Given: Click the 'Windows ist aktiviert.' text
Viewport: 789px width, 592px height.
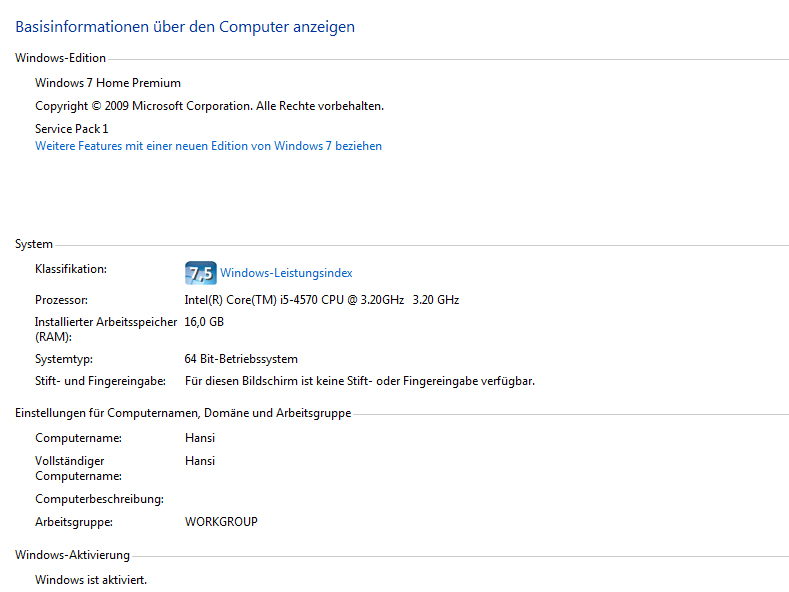Looking at the screenshot, I should [x=91, y=580].
